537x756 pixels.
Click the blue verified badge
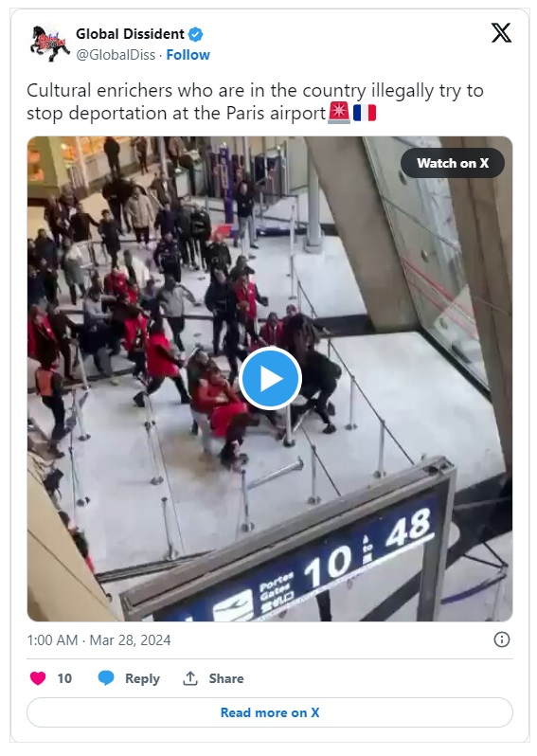(195, 35)
